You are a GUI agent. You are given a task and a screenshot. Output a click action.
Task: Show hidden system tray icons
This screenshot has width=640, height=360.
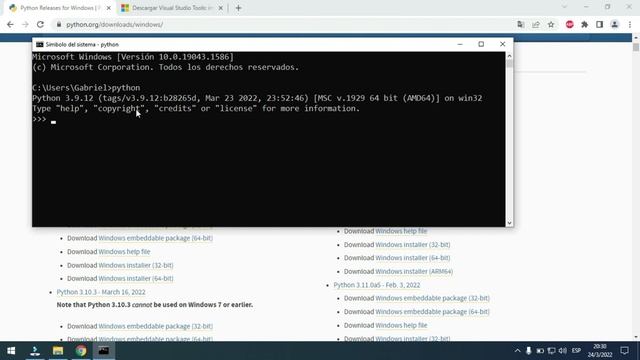(x=517, y=351)
